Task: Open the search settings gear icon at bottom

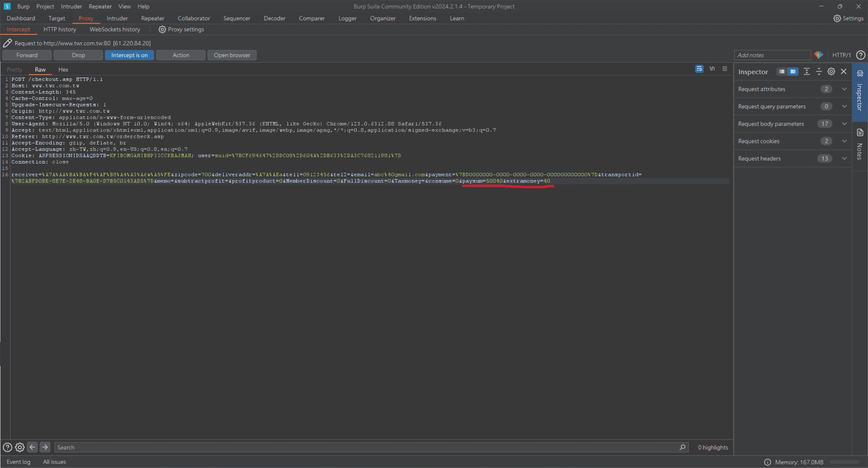Action: [20, 447]
